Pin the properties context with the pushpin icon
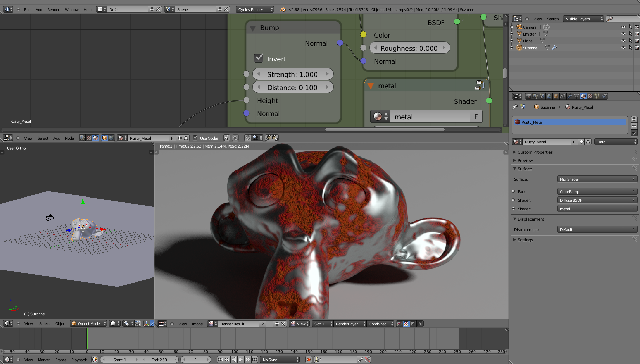Image resolution: width=640 pixels, height=364 pixels. tap(515, 107)
